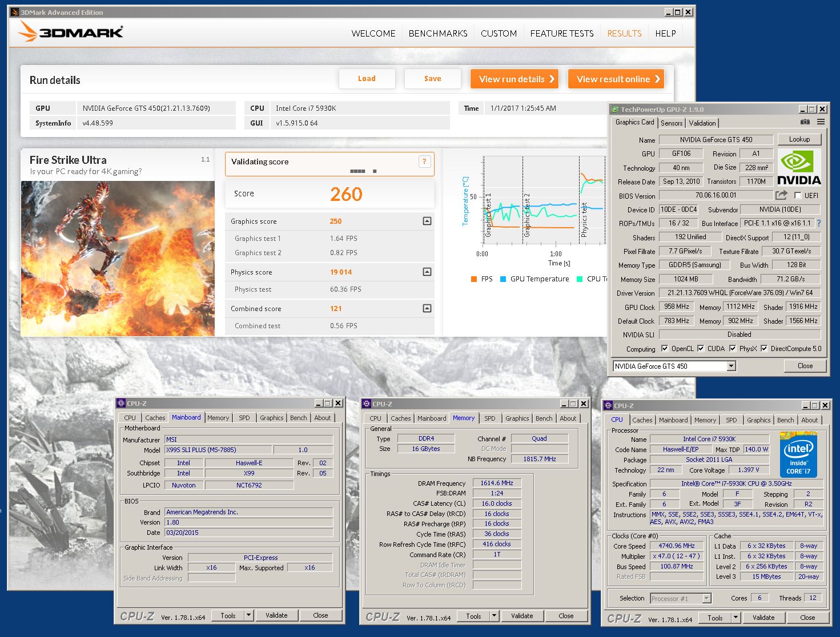Click View result online button
Image resolution: width=840 pixels, height=637 pixels.
pyautogui.click(x=617, y=79)
